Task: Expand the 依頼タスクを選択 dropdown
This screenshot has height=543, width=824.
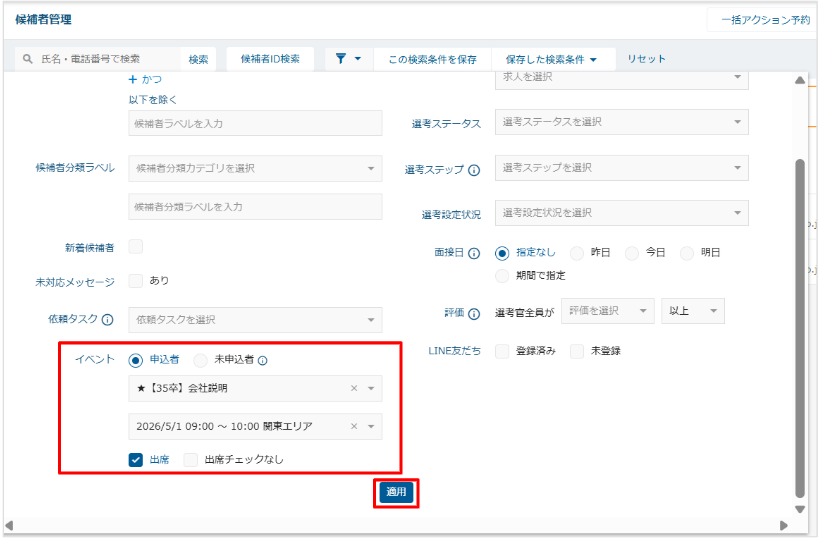Action: point(255,320)
